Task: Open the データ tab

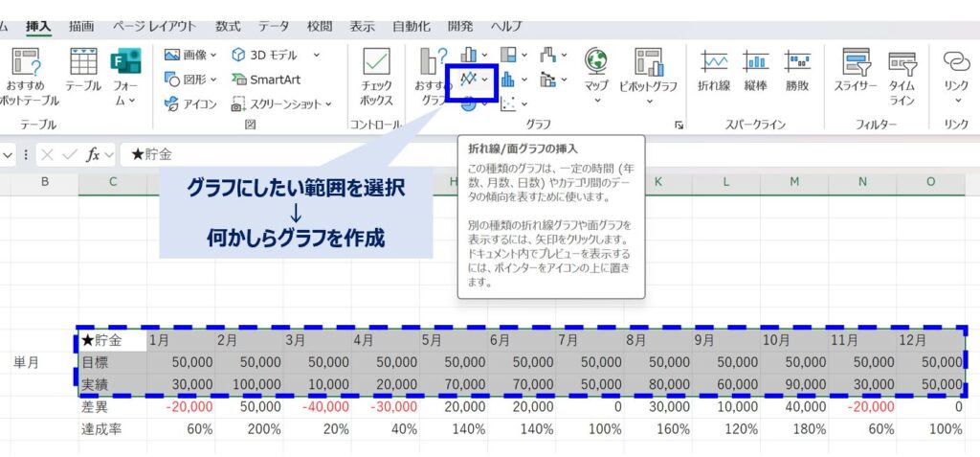Action: pos(274,26)
